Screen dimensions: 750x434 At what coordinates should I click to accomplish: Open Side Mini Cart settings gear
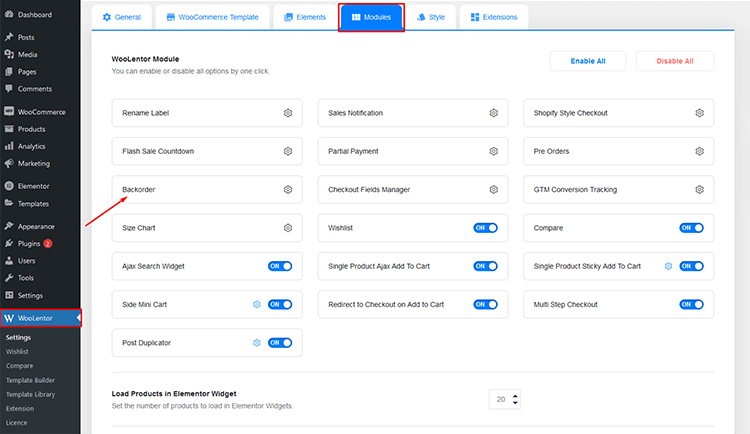257,304
